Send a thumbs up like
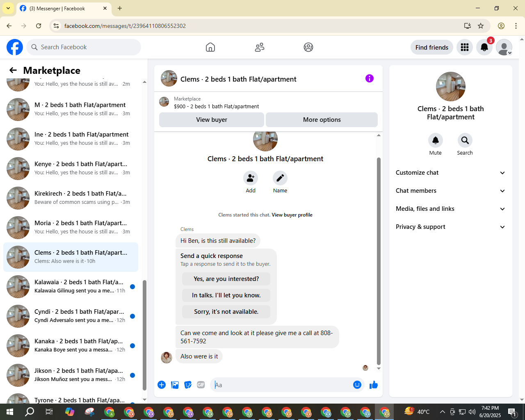Screen dimensions: 525x420 click(374, 385)
